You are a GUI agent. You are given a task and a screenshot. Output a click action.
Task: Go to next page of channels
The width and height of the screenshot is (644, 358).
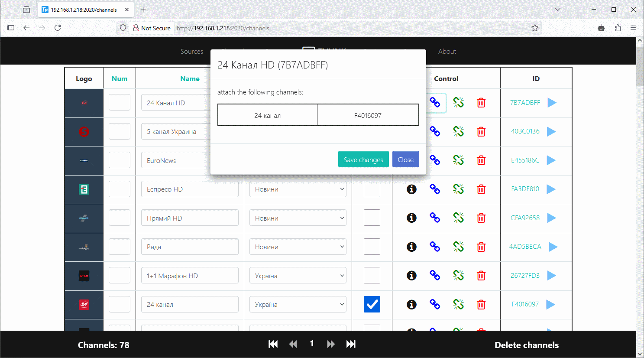331,344
